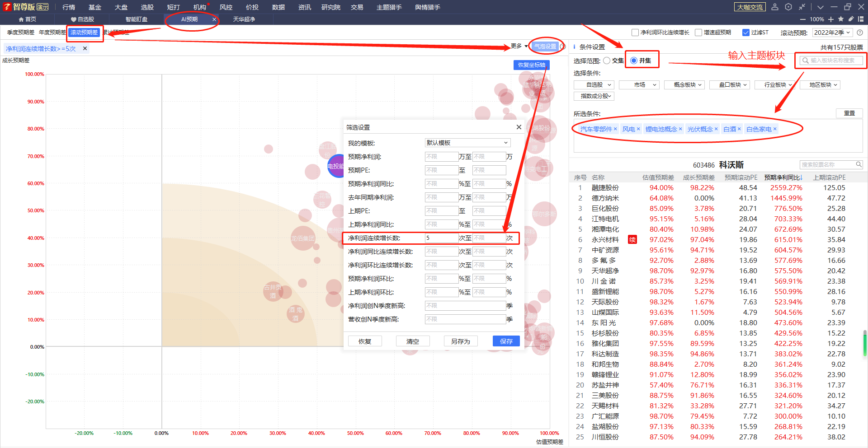Click the 恢复坐标轴 button on the chart
Screen dimensions: 868x448
tap(532, 65)
